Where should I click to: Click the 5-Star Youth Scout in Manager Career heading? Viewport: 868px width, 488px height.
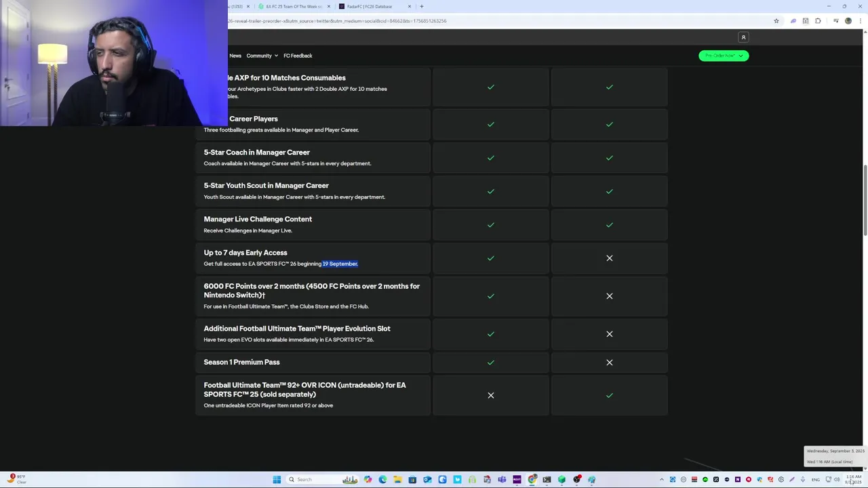click(266, 186)
